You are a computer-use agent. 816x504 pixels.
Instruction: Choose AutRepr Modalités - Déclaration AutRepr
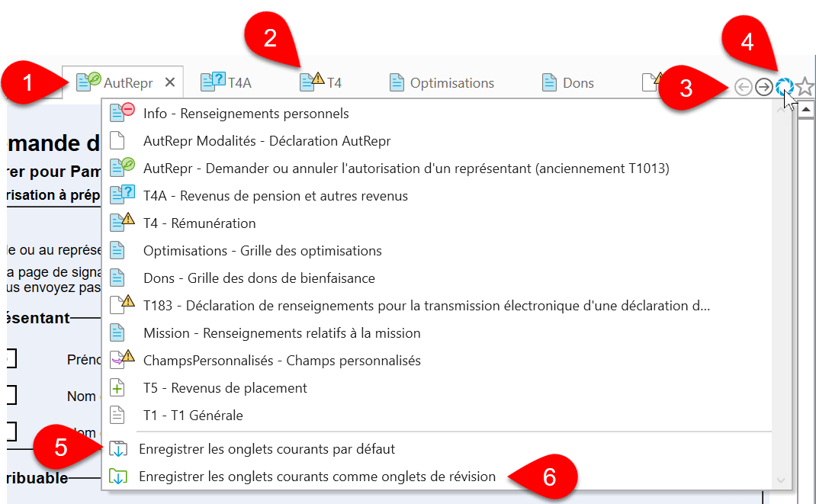pos(266,141)
